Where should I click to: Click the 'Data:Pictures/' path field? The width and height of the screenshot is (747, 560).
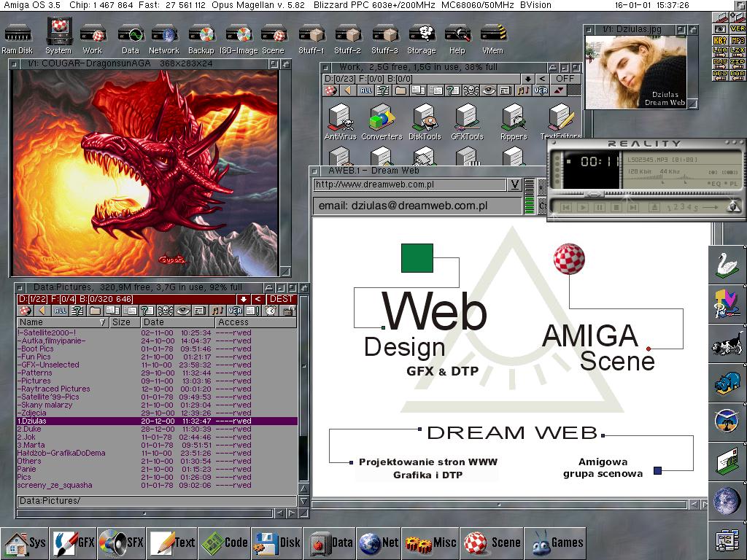[157, 501]
